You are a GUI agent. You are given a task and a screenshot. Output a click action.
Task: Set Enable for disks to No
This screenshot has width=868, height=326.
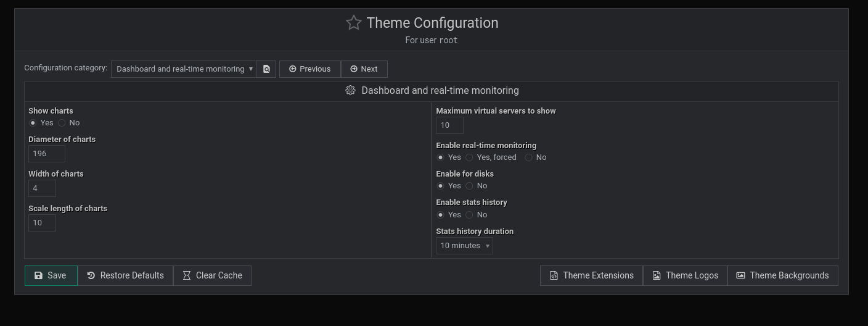point(469,186)
